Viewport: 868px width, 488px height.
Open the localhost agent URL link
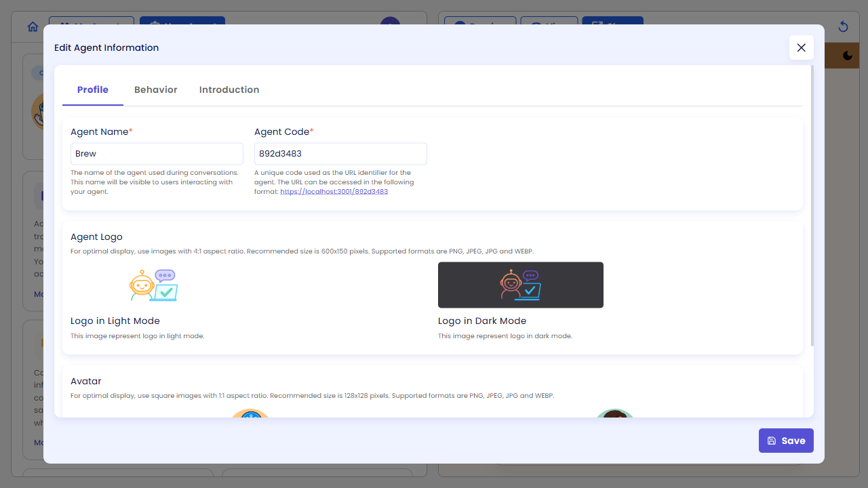(x=334, y=192)
